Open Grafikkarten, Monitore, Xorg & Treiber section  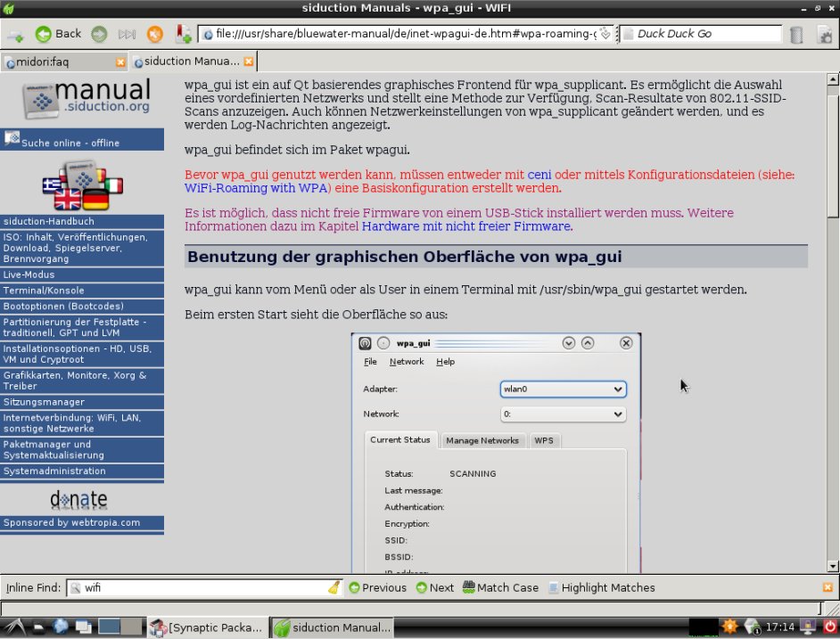[x=82, y=381]
